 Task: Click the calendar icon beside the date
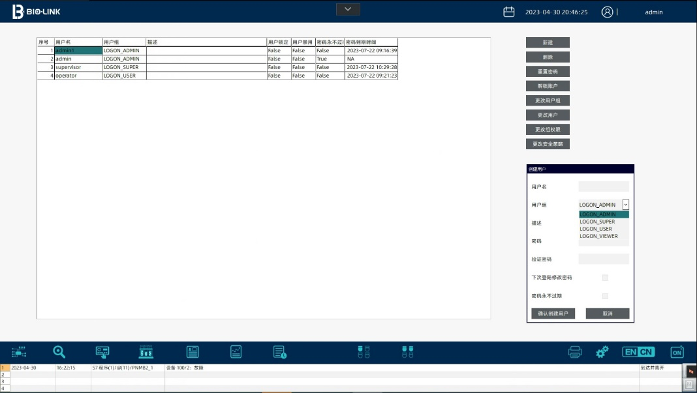point(508,12)
